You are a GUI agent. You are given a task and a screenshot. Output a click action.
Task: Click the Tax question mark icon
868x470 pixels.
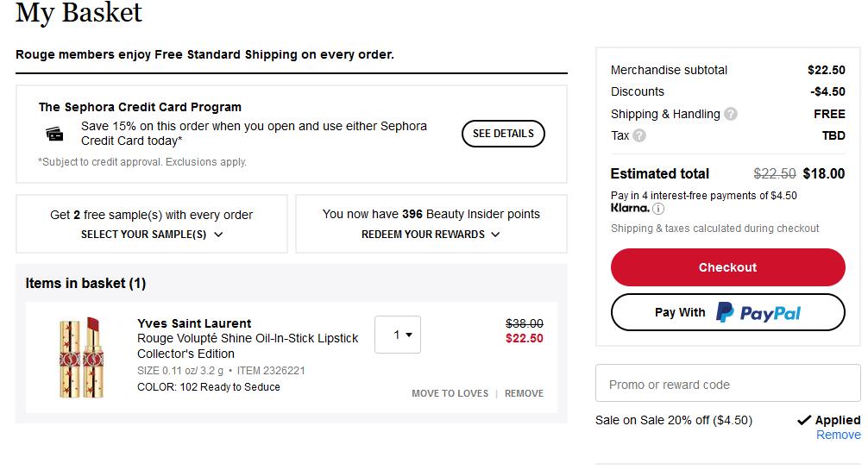[x=639, y=135]
